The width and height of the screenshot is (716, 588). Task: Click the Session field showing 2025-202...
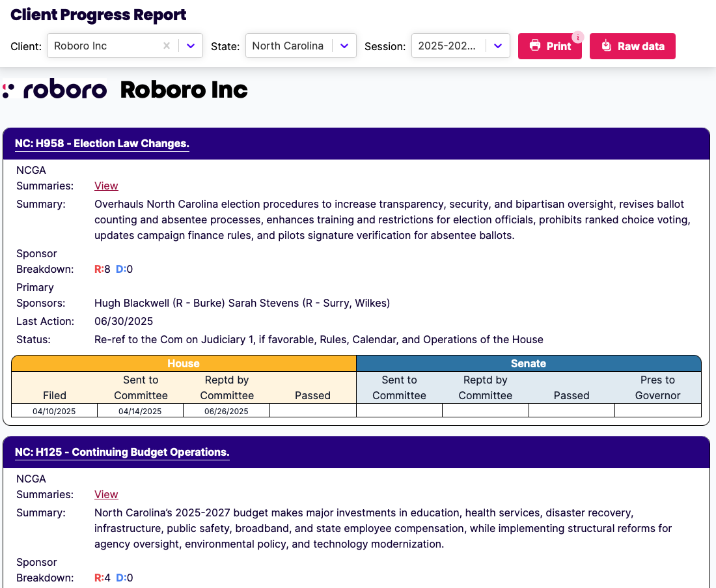pyautogui.click(x=460, y=46)
